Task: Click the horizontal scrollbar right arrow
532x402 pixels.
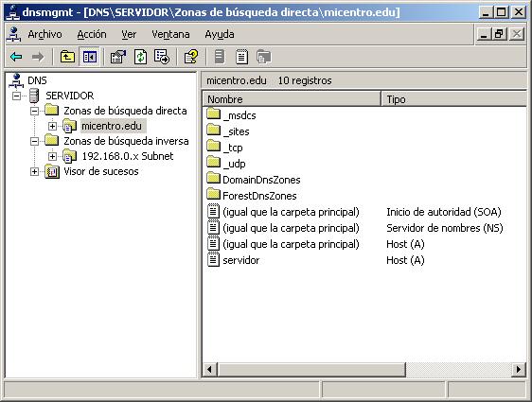Action: pyautogui.click(x=519, y=369)
